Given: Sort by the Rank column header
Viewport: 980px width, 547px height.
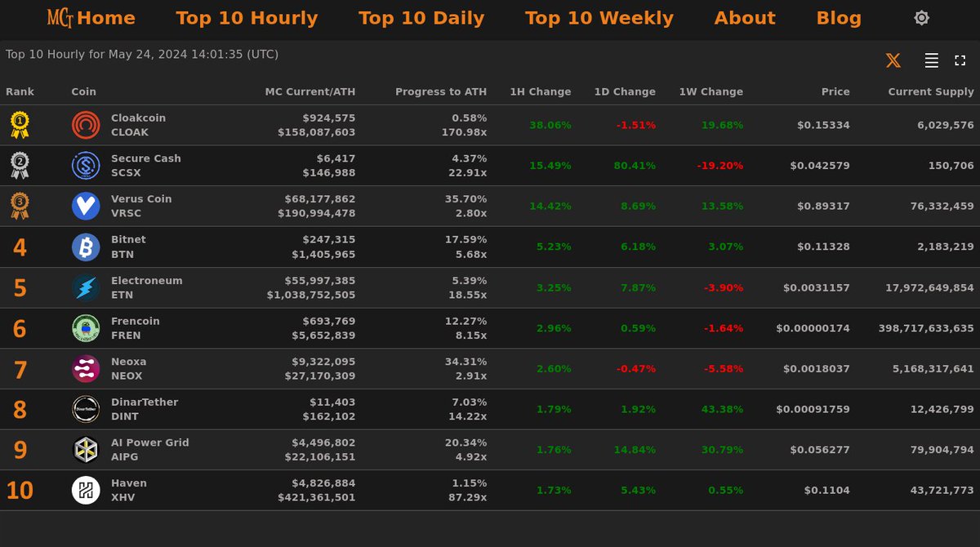Looking at the screenshot, I should pos(20,91).
